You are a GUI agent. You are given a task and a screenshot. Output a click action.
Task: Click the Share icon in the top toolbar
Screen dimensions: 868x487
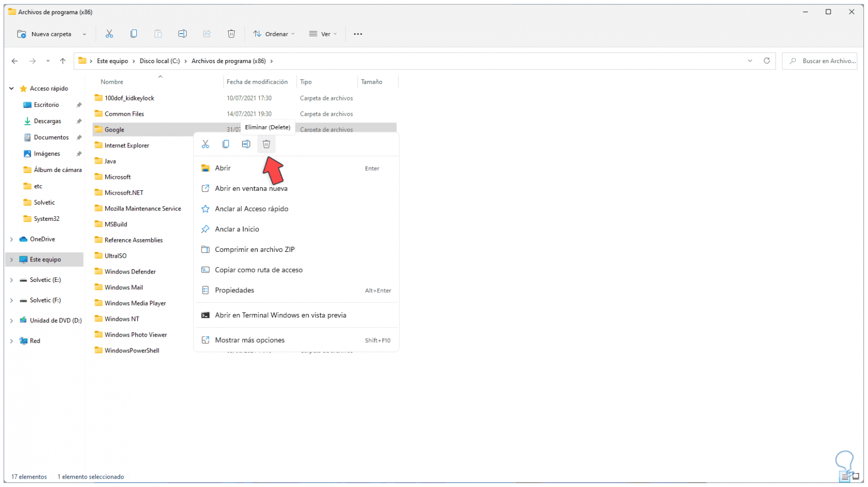pos(207,34)
